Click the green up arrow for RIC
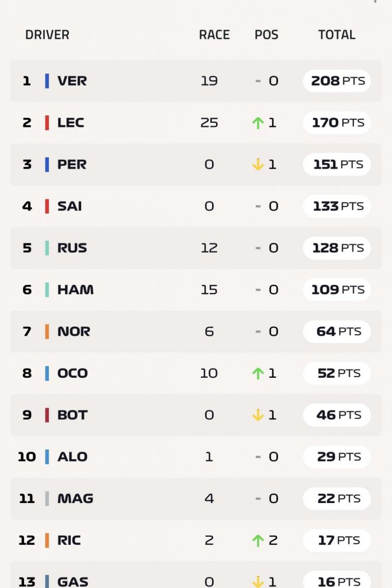The width and height of the screenshot is (392, 588). 258,540
